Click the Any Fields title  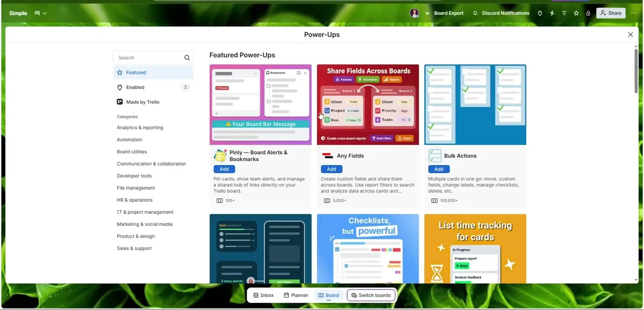click(350, 156)
